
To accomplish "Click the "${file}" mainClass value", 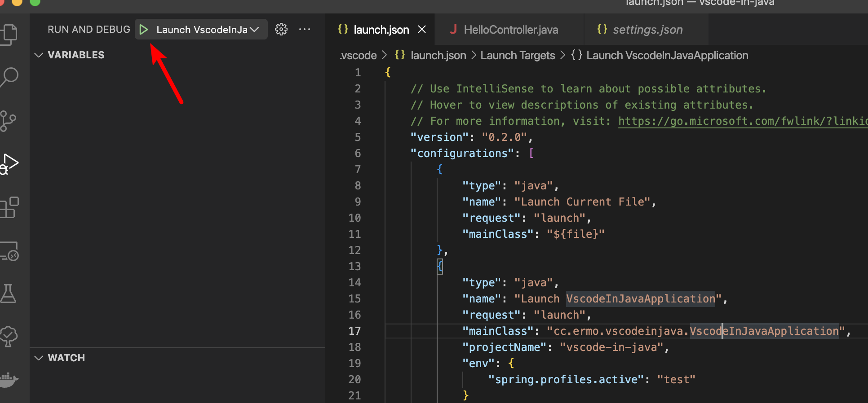I will point(576,234).
